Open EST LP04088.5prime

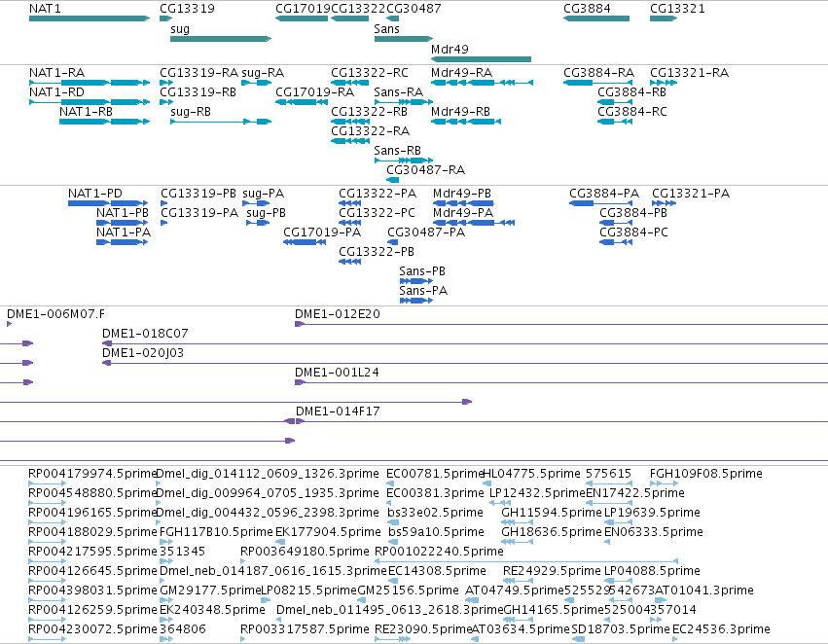coord(652,571)
